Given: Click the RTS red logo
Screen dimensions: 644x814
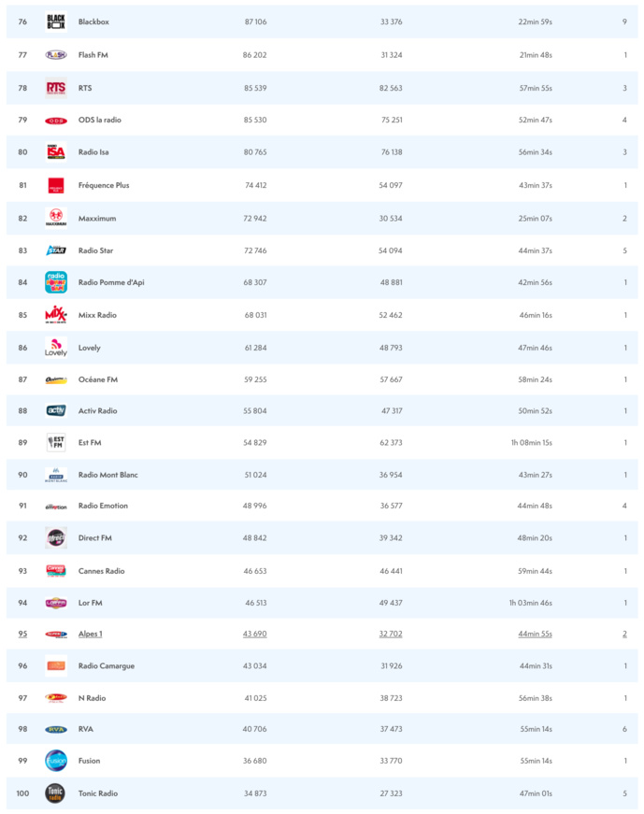Looking at the screenshot, I should pyautogui.click(x=56, y=88).
